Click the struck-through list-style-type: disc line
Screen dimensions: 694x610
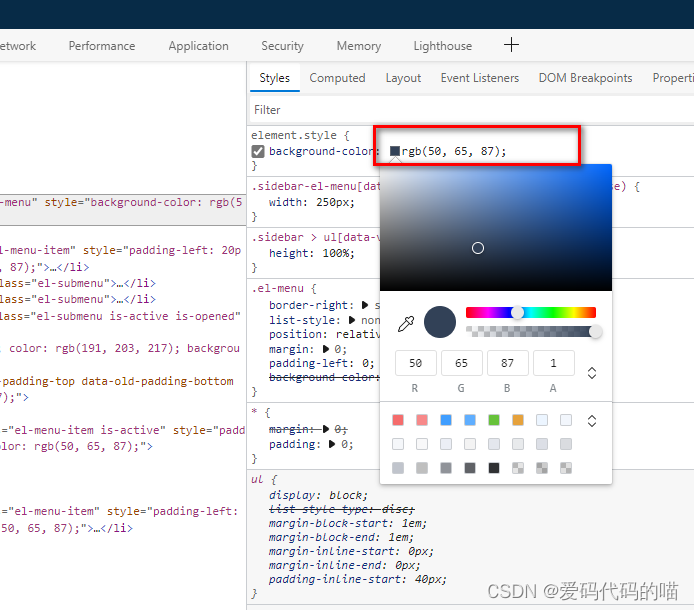point(341,509)
